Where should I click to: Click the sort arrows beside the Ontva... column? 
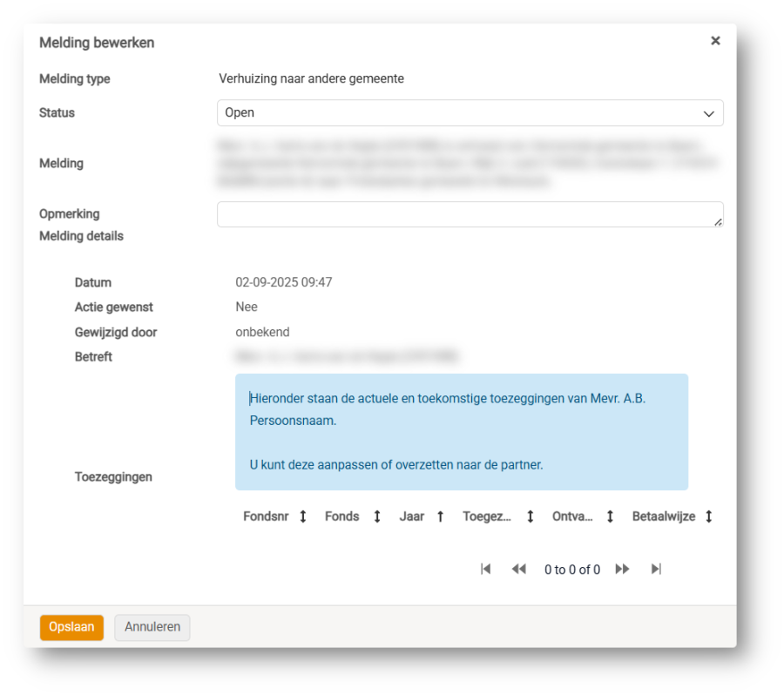coord(611,516)
